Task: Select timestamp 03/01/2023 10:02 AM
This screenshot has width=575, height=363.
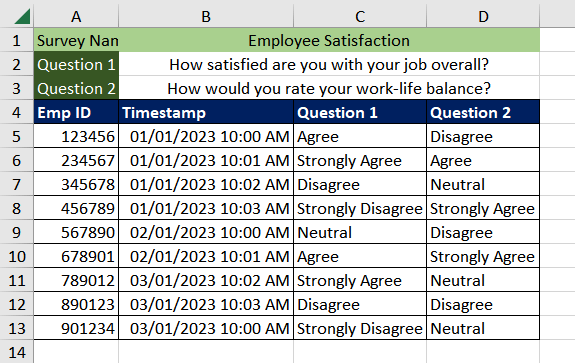Action: point(206,280)
